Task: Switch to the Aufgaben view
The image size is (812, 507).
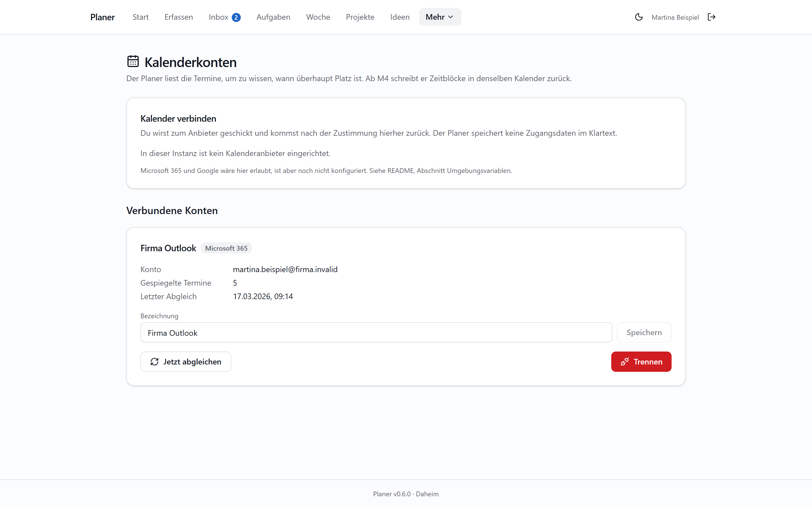Action: [273, 17]
